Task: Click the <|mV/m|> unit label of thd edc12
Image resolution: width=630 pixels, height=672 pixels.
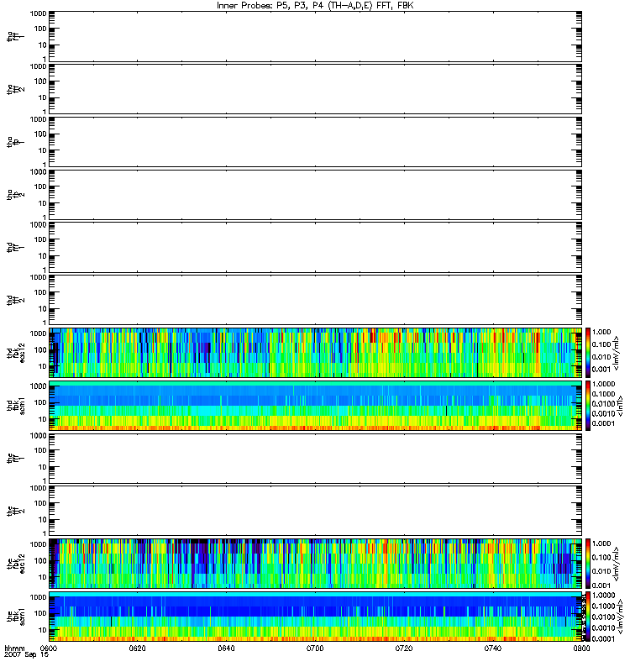Action: [616, 353]
